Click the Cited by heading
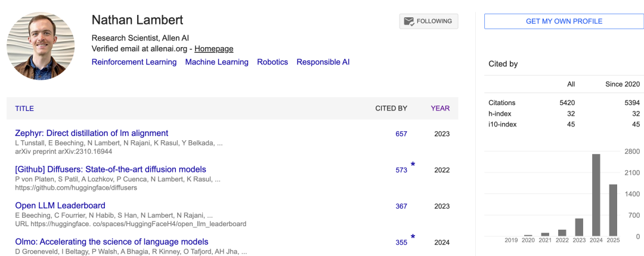The height and width of the screenshot is (256, 644). tap(503, 64)
